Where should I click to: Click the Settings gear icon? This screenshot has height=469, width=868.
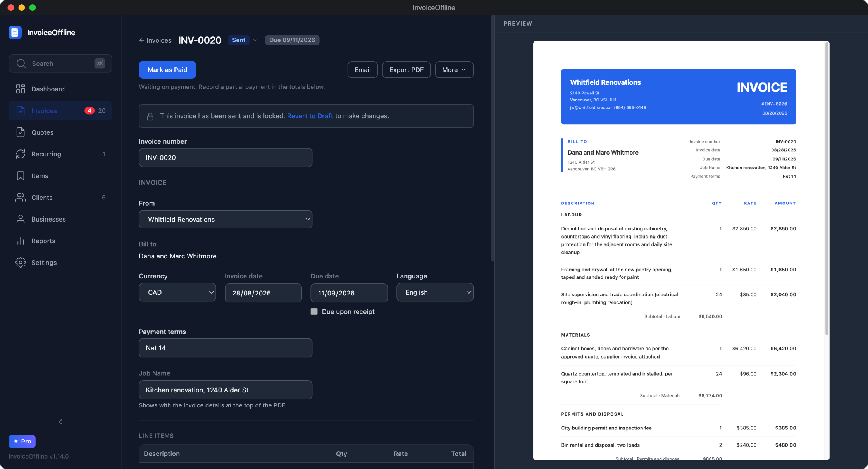pos(21,263)
